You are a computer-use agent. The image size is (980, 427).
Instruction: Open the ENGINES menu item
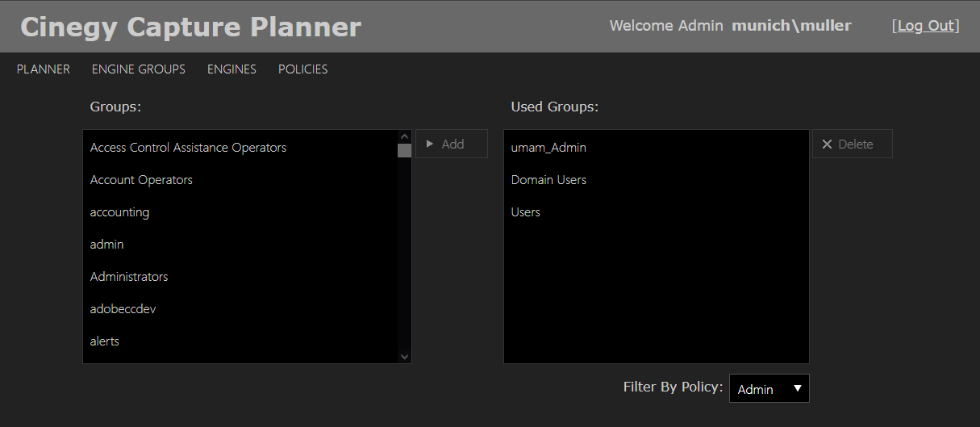coord(231,69)
